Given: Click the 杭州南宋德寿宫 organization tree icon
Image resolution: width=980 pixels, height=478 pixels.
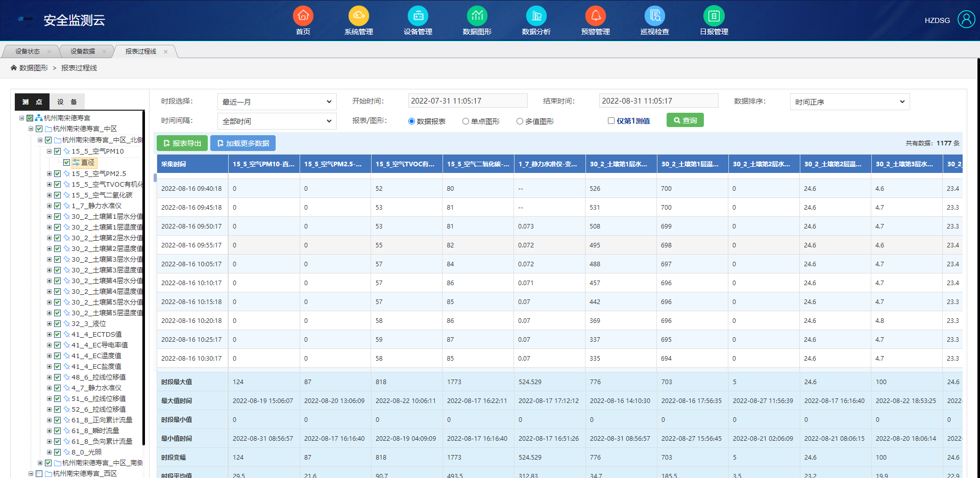Looking at the screenshot, I should click(39, 118).
